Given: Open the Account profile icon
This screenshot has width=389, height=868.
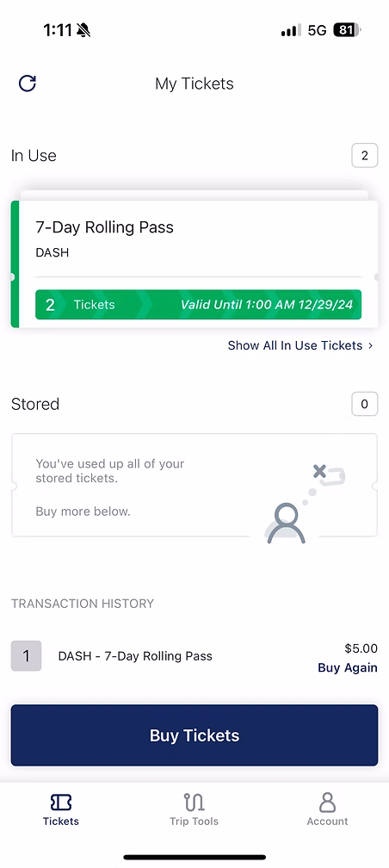Looking at the screenshot, I should click(328, 802).
